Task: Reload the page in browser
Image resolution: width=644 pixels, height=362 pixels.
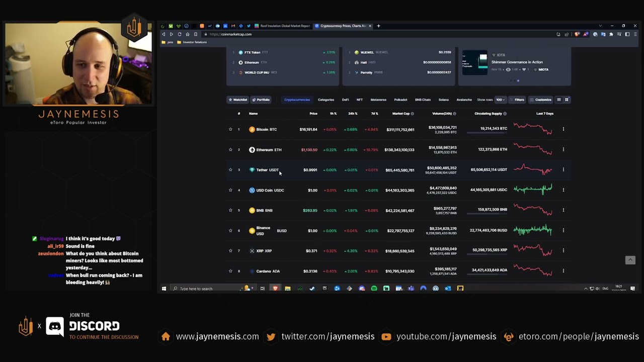Action: click(179, 34)
